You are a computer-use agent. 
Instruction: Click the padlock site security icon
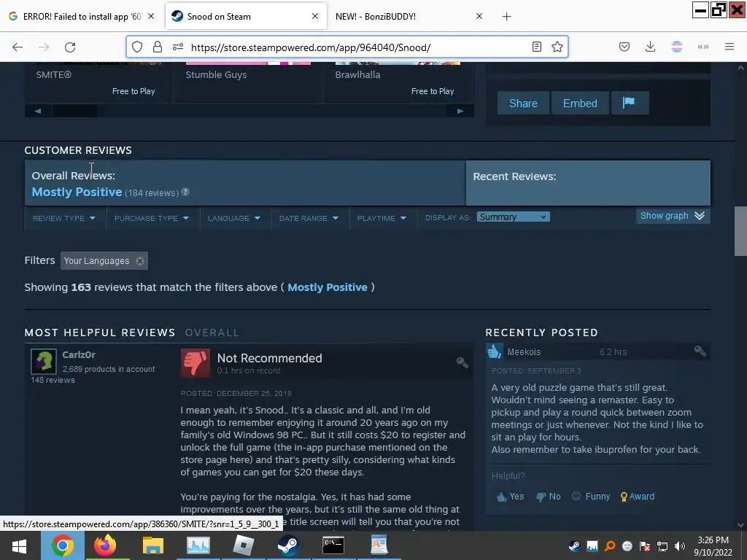tap(158, 47)
